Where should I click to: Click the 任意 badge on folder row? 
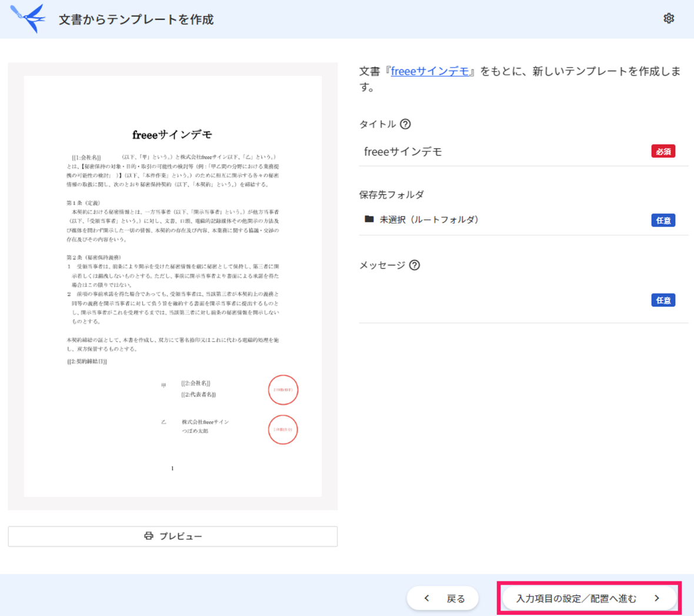[663, 220]
